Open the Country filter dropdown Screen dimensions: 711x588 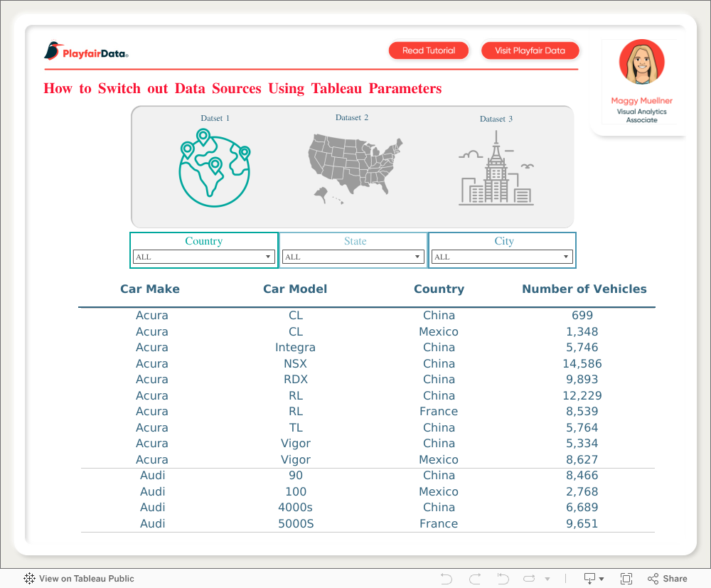click(x=203, y=257)
